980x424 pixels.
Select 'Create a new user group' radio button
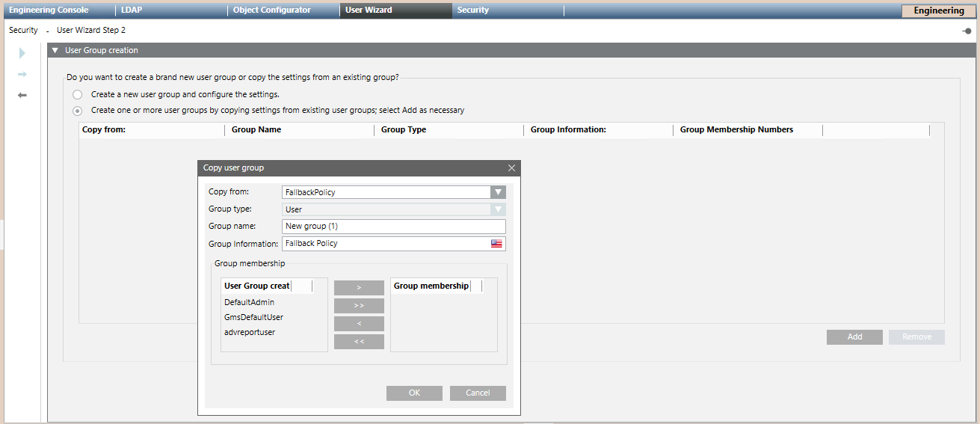tap(78, 95)
